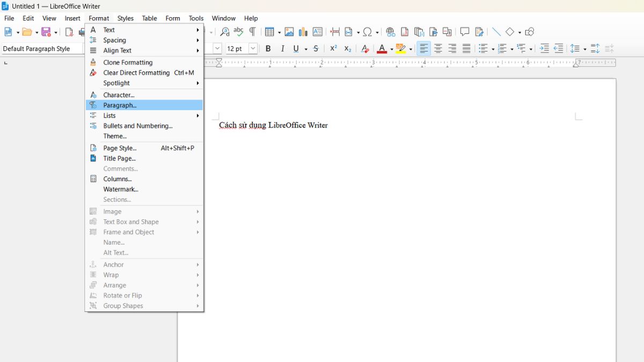Click the Open folder icon
Image resolution: width=644 pixels, height=362 pixels.
27,32
